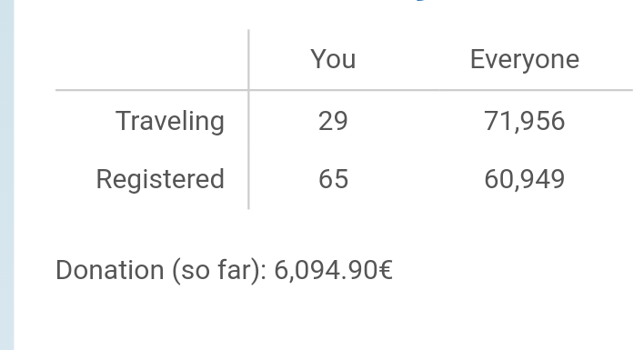644x350 pixels.
Task: Click the digit 6 at start of 60,949
Action: coord(491,179)
